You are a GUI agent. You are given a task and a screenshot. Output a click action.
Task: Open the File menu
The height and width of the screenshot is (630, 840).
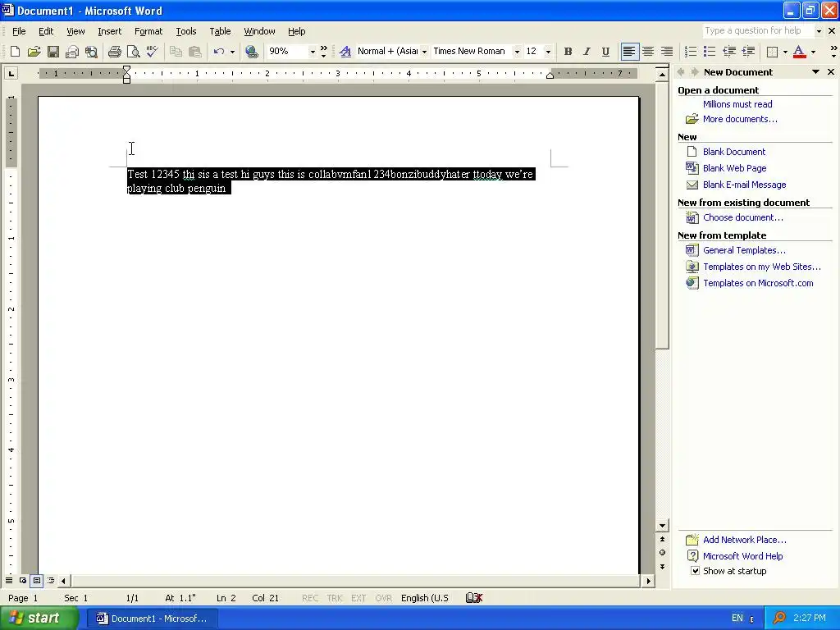tap(19, 31)
